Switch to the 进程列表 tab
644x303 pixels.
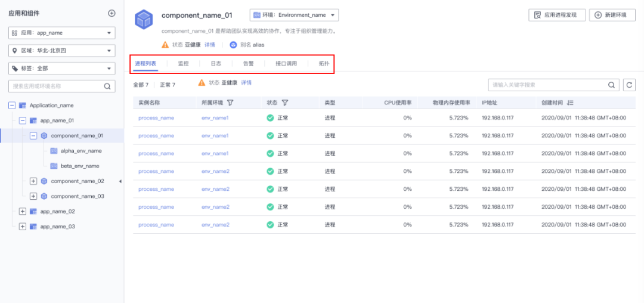click(x=145, y=64)
